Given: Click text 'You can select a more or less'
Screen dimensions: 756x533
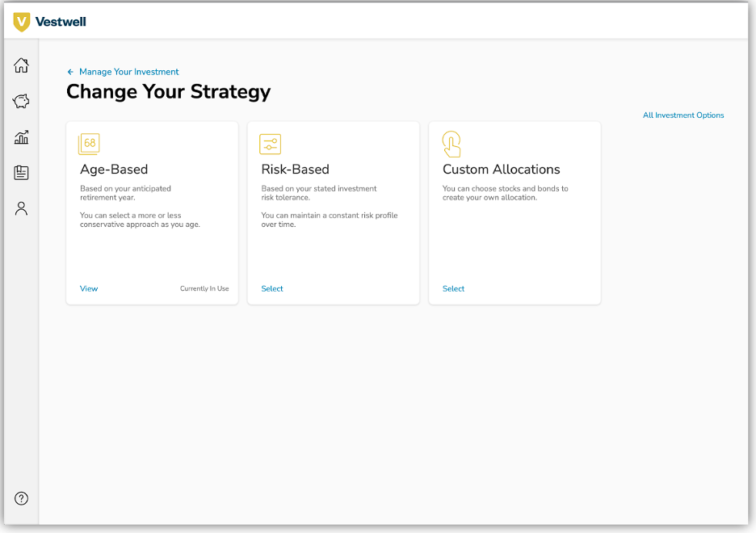Looking at the screenshot, I should coord(130,216).
